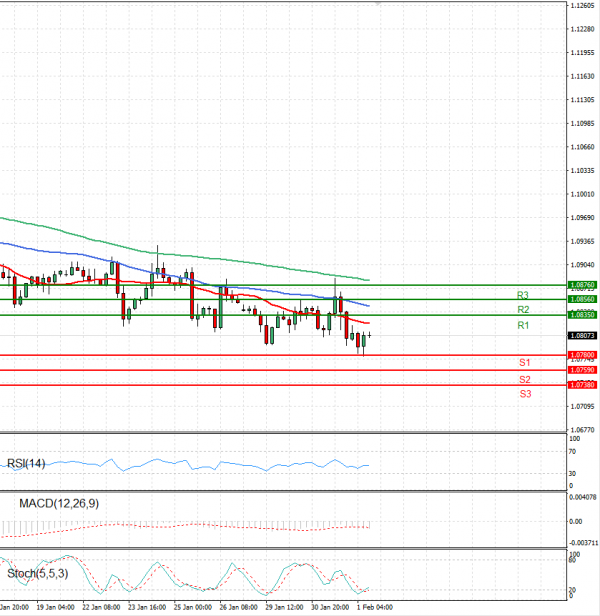Click the 1.10660 value on price axis

click(582, 147)
